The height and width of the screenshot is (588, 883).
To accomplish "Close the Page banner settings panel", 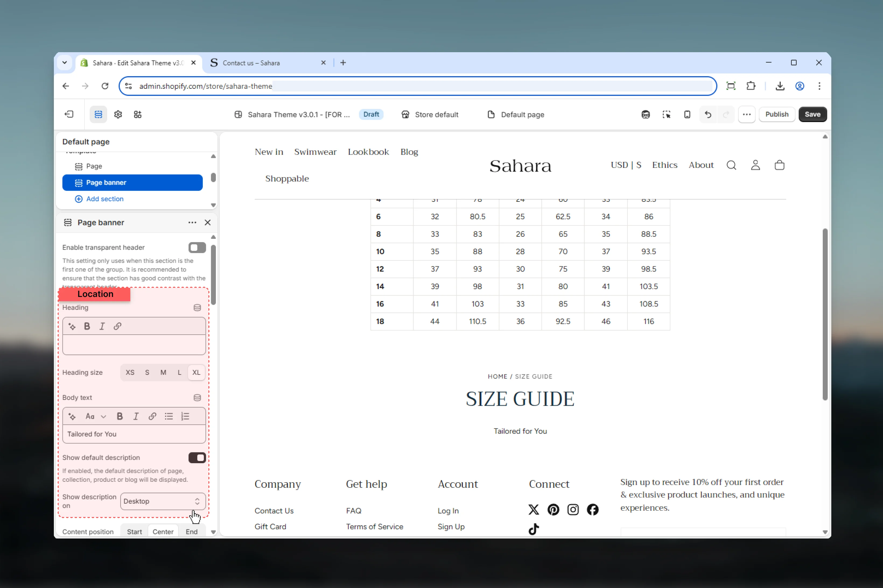I will coord(208,222).
